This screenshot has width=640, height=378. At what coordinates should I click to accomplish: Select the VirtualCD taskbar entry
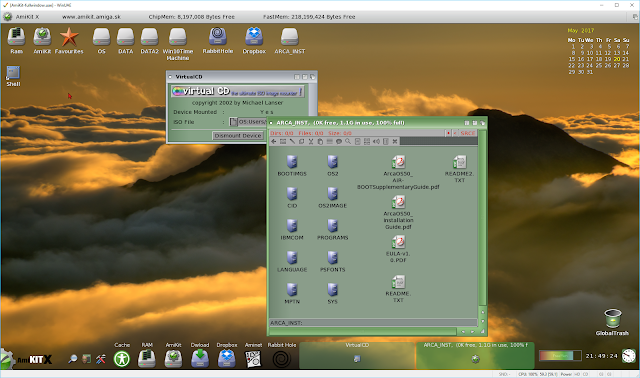[357, 354]
